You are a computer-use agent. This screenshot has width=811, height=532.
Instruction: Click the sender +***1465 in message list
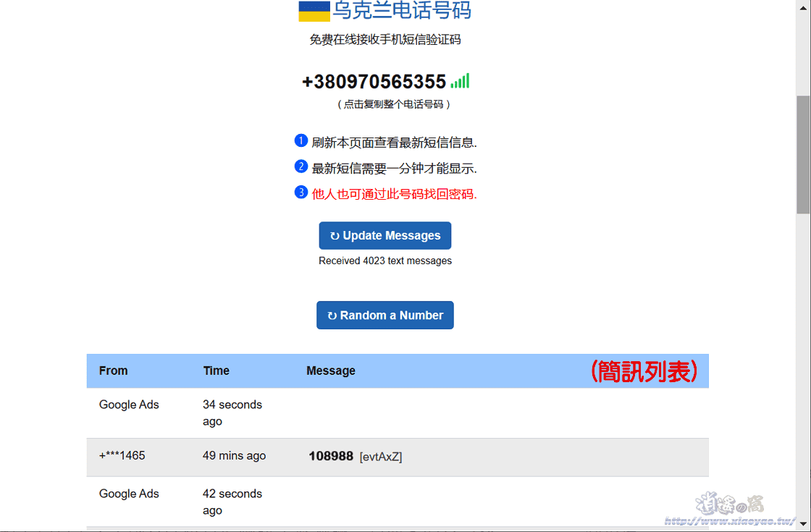click(122, 456)
